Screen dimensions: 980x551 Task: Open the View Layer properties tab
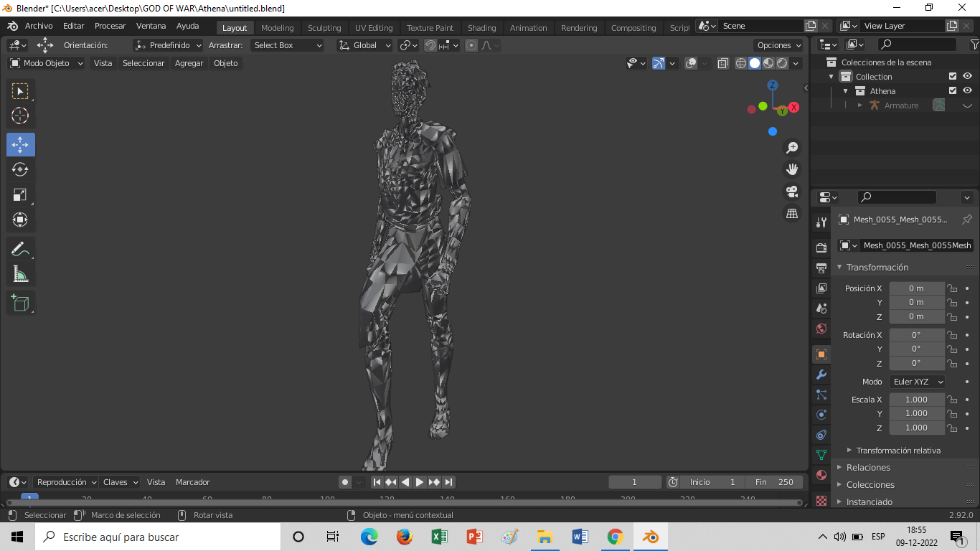(x=821, y=288)
